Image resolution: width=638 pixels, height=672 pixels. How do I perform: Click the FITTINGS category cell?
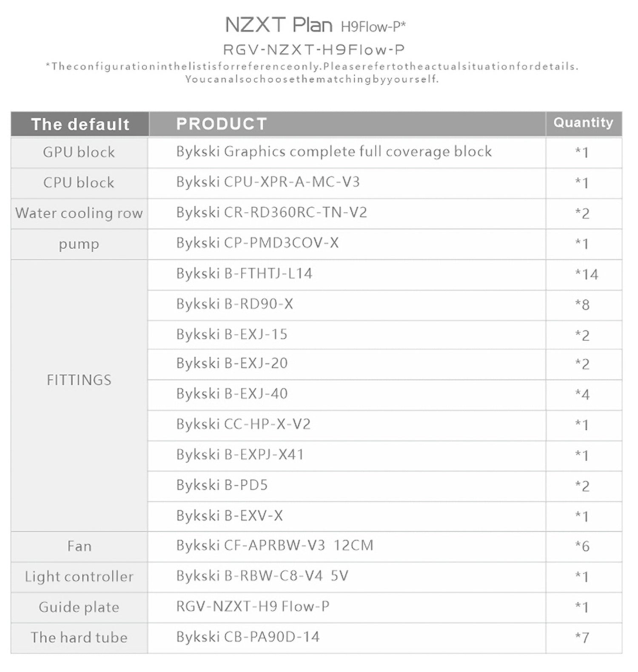[79, 380]
